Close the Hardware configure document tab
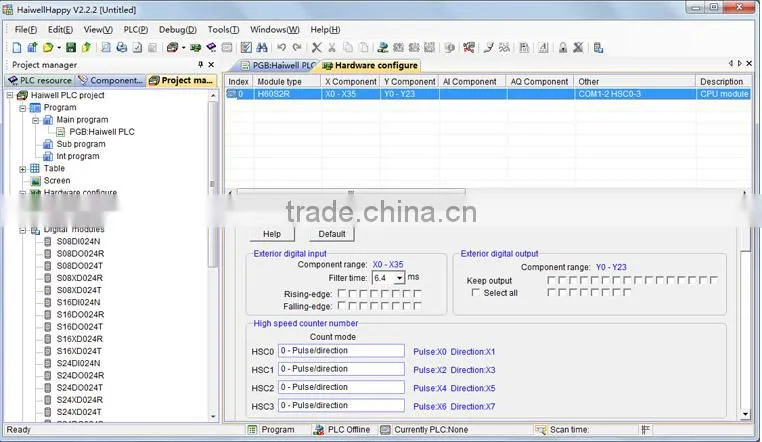 tap(749, 63)
